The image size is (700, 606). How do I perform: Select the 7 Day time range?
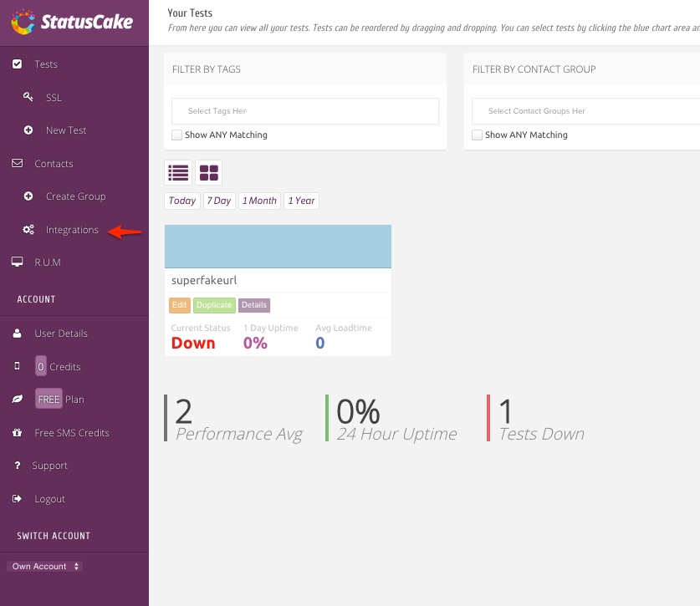click(x=219, y=201)
